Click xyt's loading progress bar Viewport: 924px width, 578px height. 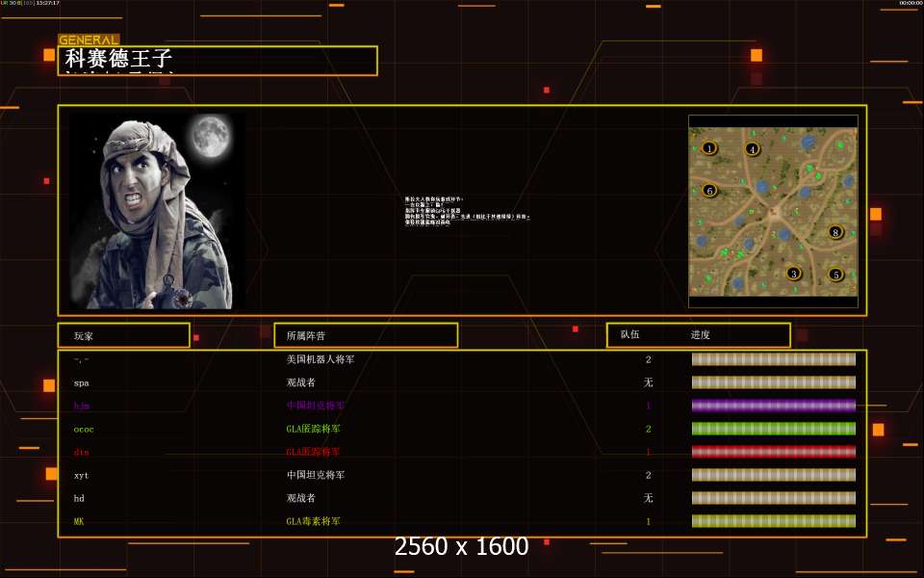[774, 475]
